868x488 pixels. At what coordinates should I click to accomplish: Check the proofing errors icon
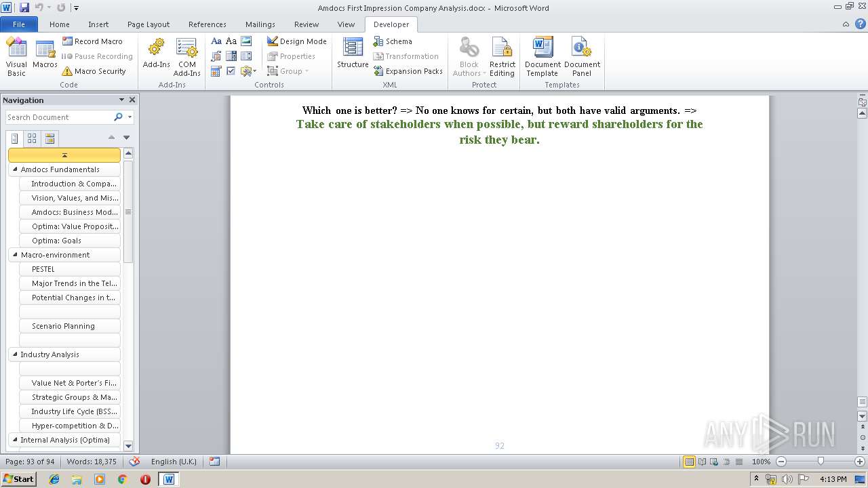pyautogui.click(x=134, y=462)
